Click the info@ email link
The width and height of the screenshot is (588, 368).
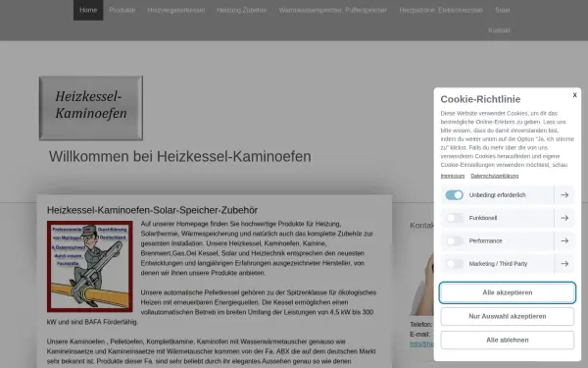click(421, 344)
